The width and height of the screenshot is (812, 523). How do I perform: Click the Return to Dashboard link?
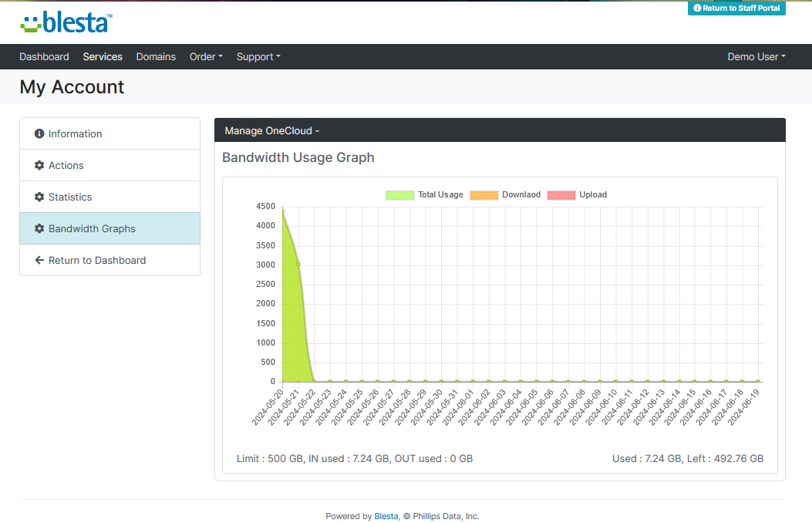110,260
